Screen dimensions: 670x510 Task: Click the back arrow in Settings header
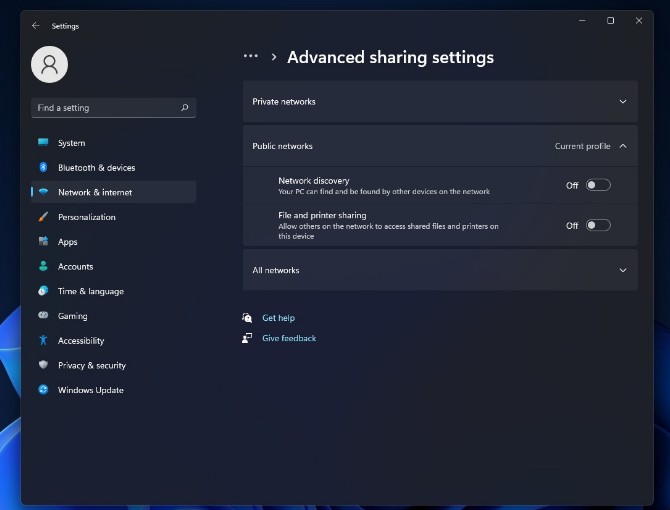[x=35, y=26]
